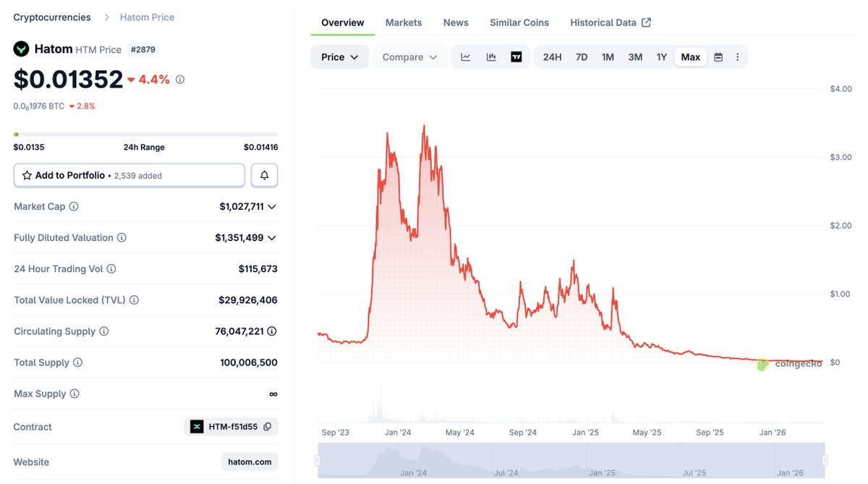Open the Historical Data tab
The image size is (868, 484).
[x=610, y=22]
